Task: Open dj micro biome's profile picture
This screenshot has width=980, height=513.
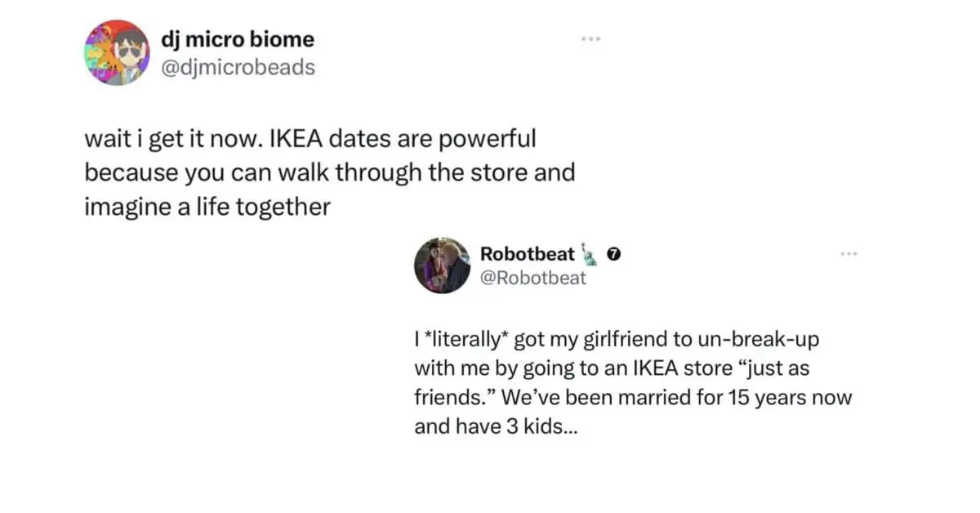Action: [x=117, y=53]
